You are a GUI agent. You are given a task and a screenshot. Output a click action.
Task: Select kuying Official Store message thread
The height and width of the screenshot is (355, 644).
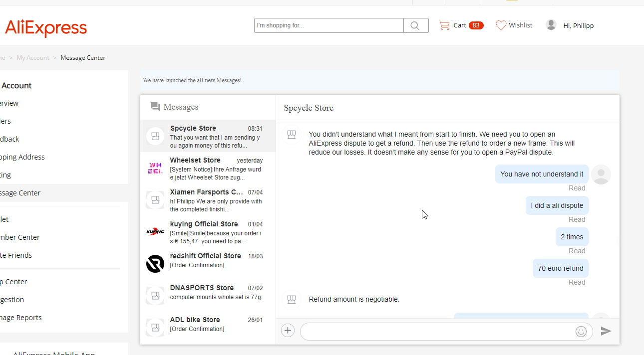[208, 232]
